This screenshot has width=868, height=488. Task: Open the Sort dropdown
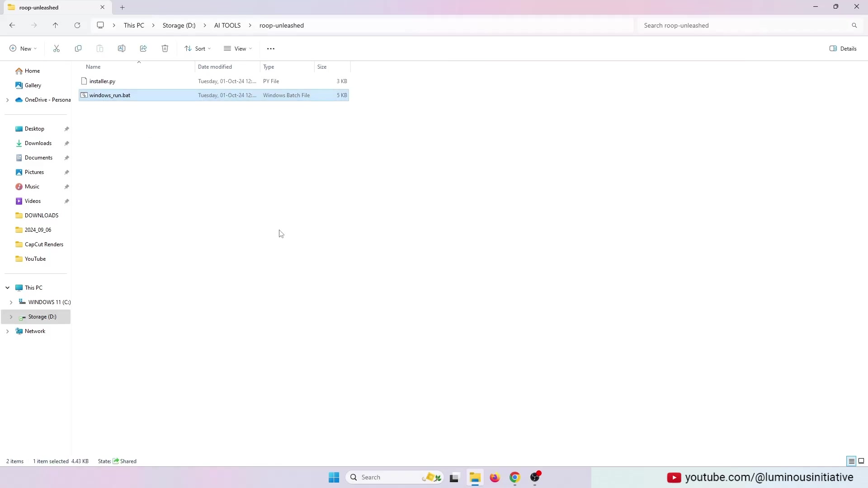coord(198,48)
